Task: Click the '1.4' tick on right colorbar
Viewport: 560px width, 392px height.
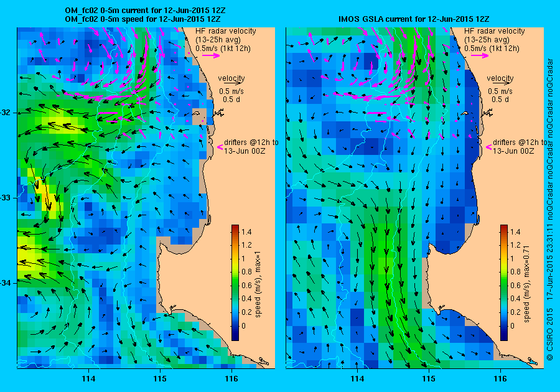Action: (515, 231)
